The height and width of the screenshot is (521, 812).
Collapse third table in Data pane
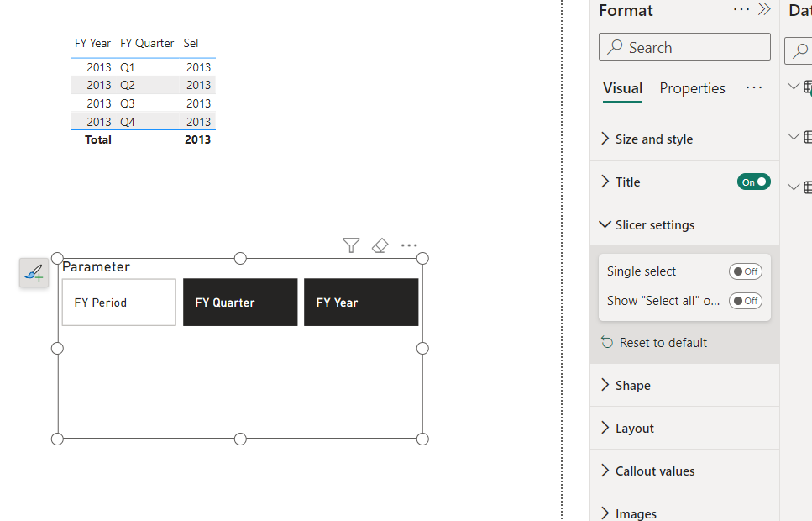794,187
